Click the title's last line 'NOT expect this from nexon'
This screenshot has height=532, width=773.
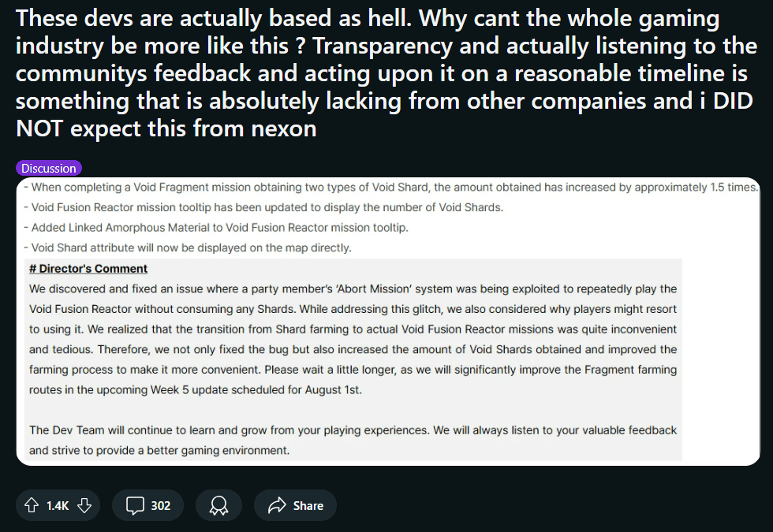(166, 128)
